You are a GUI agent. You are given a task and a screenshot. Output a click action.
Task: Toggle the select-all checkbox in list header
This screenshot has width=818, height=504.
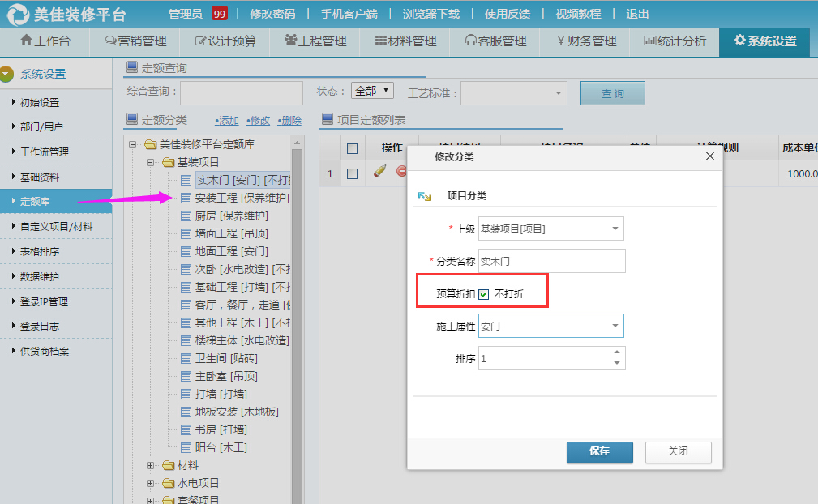point(352,148)
